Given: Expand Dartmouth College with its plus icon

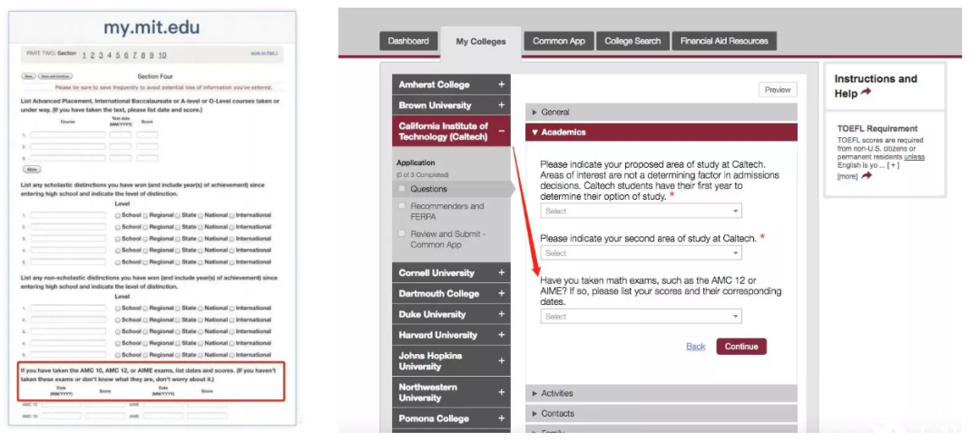Looking at the screenshot, I should pos(501,293).
